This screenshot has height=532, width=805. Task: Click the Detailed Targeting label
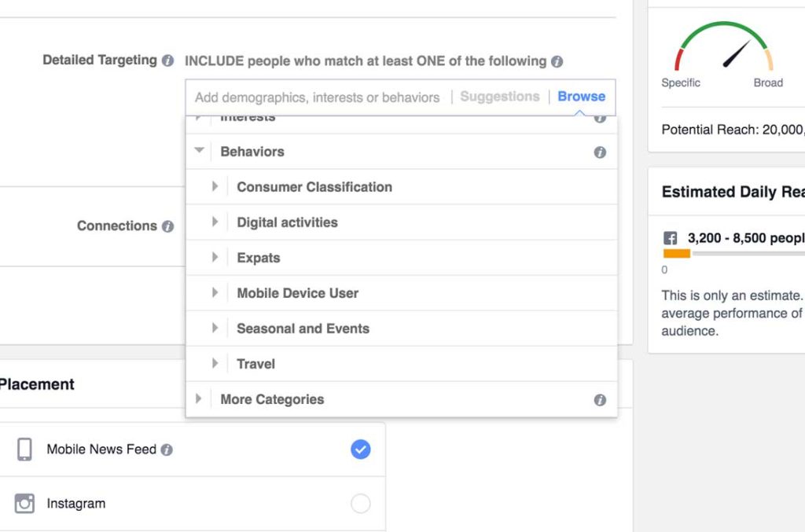100,61
